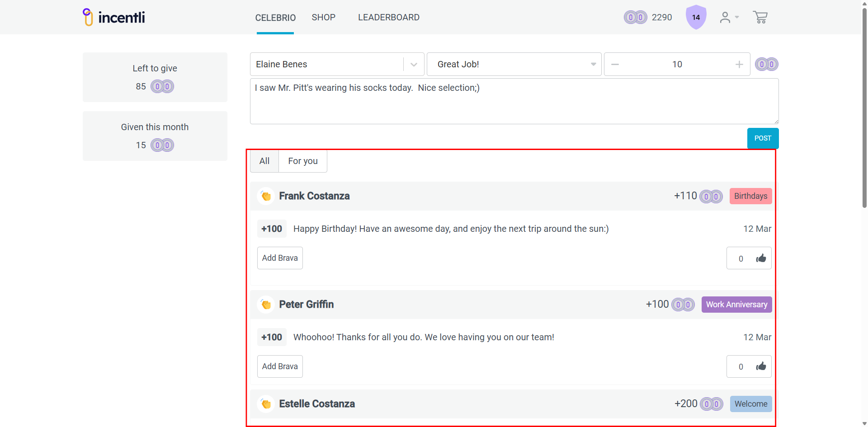This screenshot has width=868, height=427.
Task: Click the points value field showing 10
Action: (677, 64)
